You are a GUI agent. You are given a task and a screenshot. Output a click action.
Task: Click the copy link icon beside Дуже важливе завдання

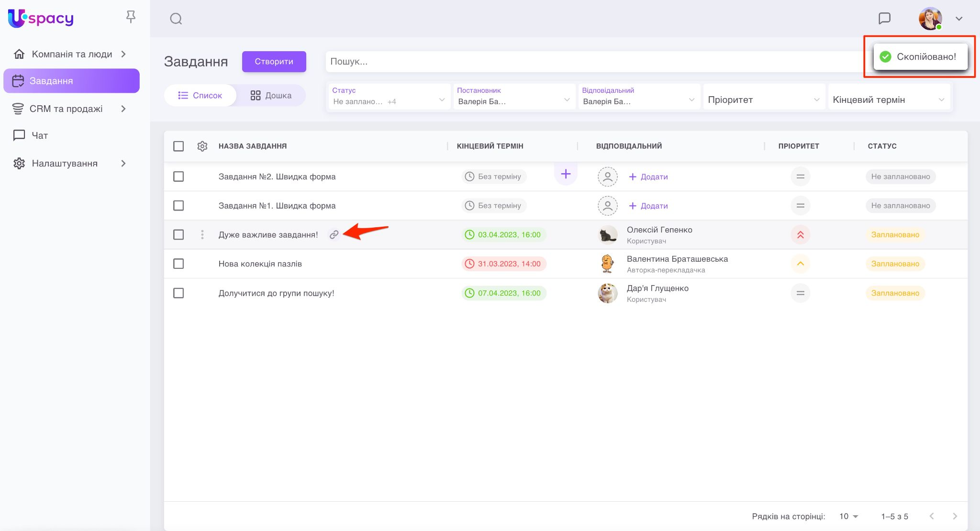pos(334,234)
